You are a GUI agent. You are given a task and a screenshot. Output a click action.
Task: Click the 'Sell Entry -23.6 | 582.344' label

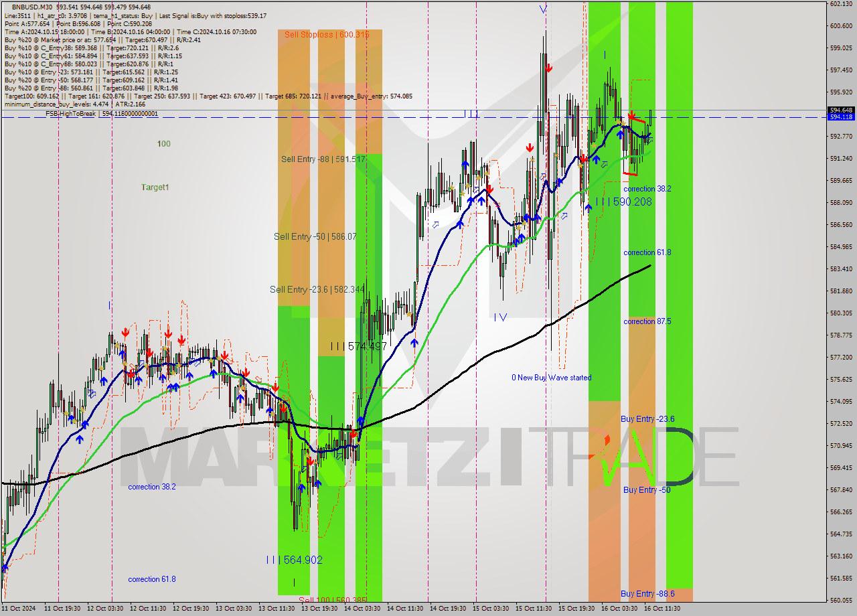[x=317, y=289]
